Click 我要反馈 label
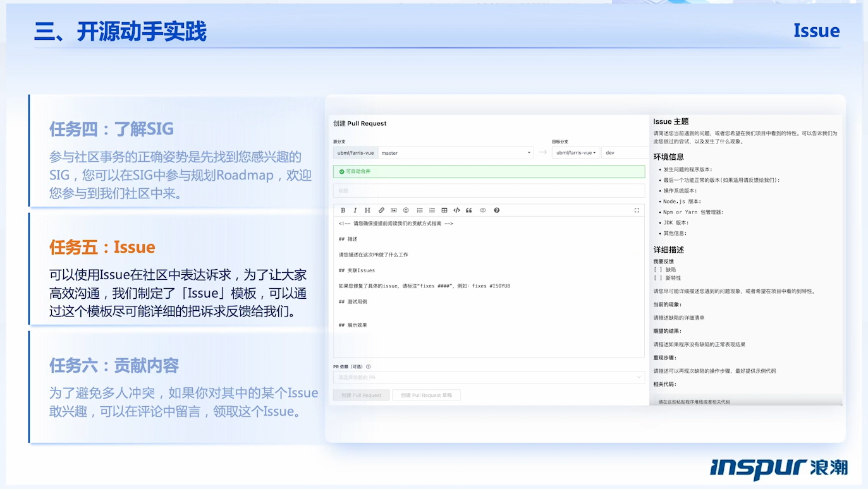 coord(663,262)
